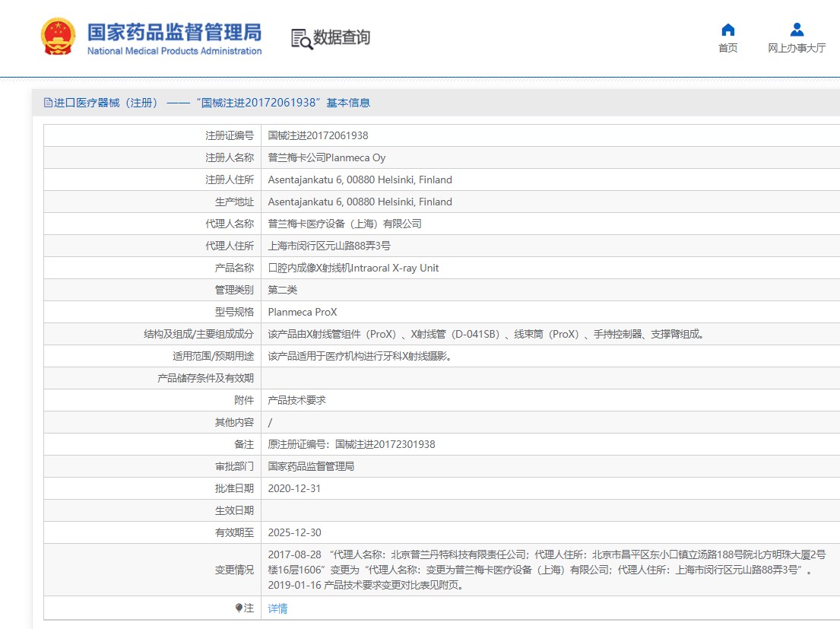
Task: Click the national emblem logo
Action: coord(59,37)
